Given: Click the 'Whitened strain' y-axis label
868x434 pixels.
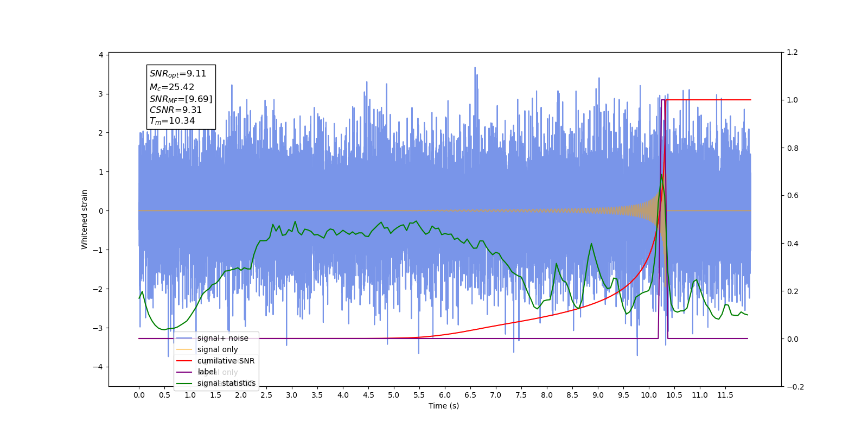Looking at the screenshot, I should click(x=84, y=219).
